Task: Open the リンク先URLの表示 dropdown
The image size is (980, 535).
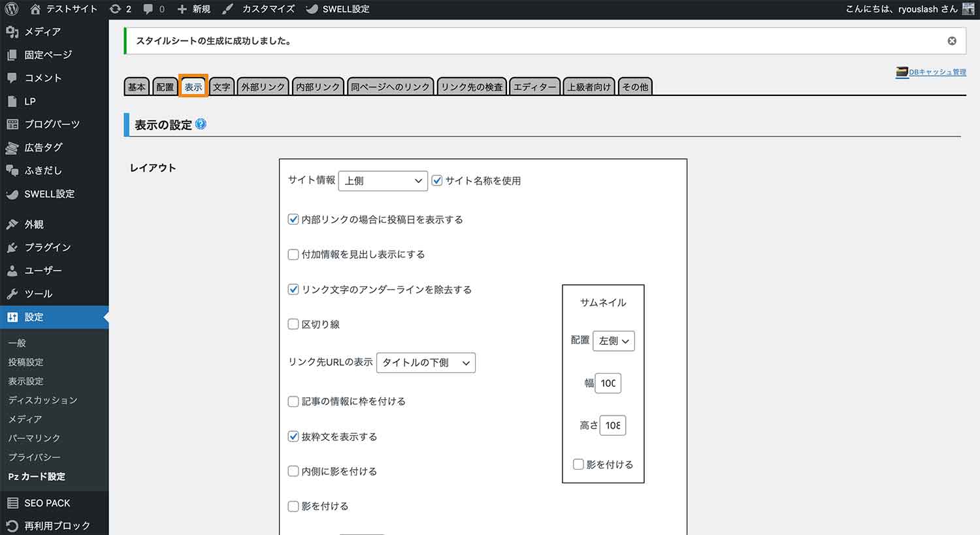Action: [x=425, y=363]
